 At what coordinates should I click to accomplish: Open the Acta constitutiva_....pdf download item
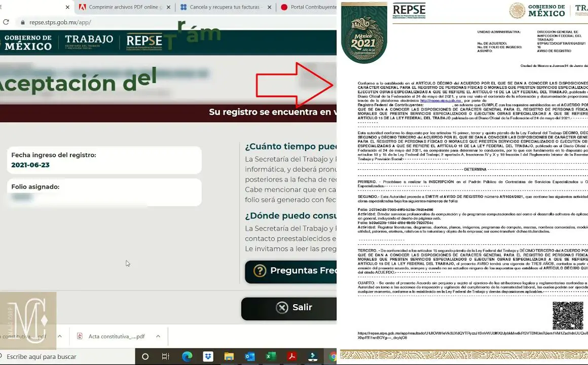[x=119, y=337]
